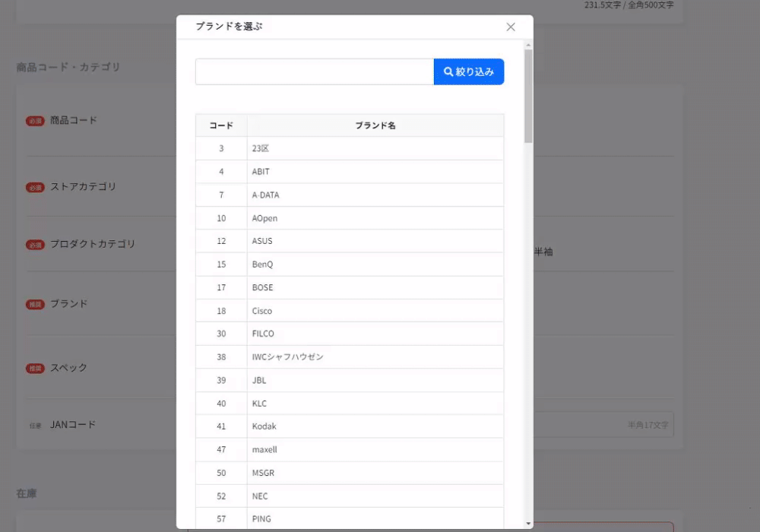This screenshot has height=532, width=760.
Task: Pick Cisco in the brand table
Action: 350,311
